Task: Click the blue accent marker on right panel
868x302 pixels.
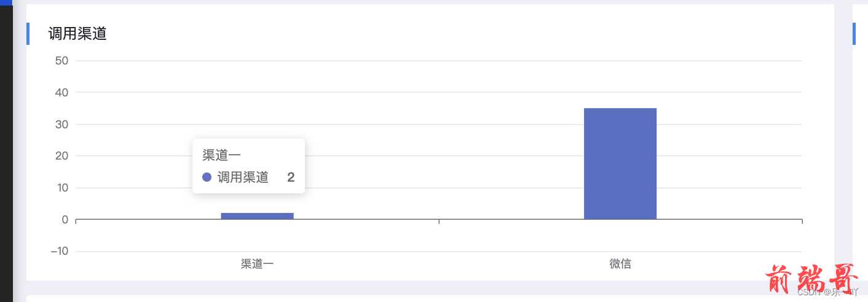Action: tap(854, 34)
